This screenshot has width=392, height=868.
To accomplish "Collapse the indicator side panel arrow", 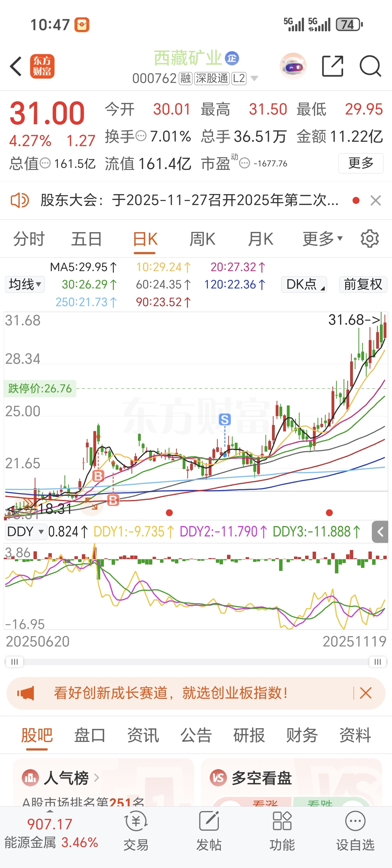I will pos(381,532).
